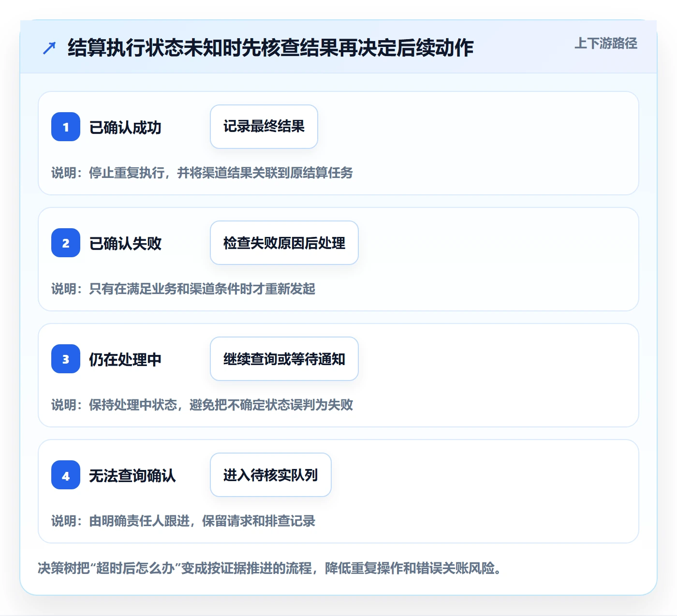Click the note about 停止重复执行

click(202, 173)
